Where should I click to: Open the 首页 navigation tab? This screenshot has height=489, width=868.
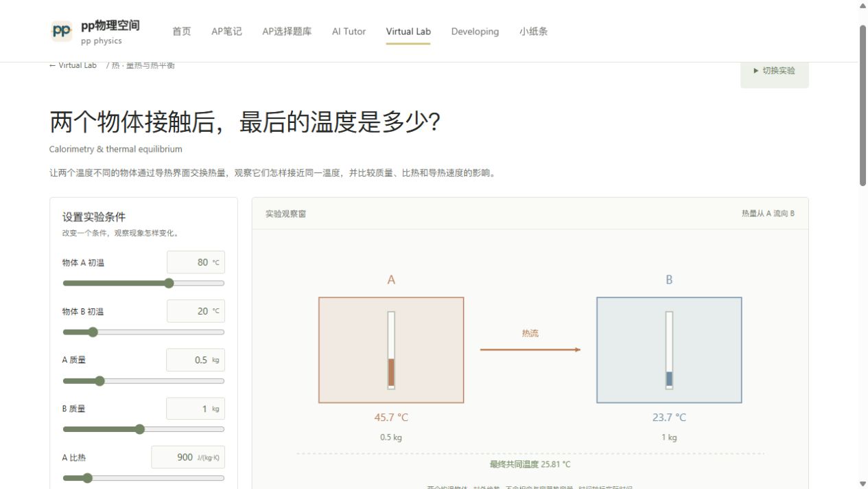pos(182,32)
